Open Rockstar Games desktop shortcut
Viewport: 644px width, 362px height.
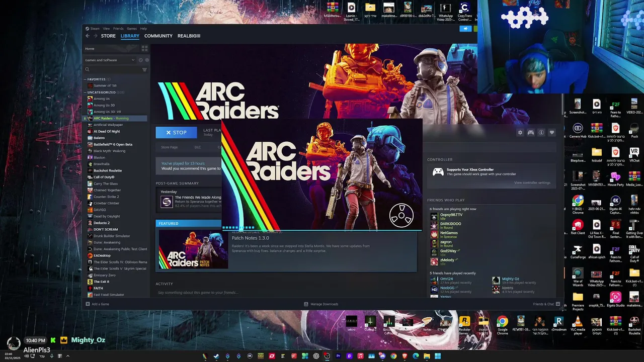[x=464, y=325]
